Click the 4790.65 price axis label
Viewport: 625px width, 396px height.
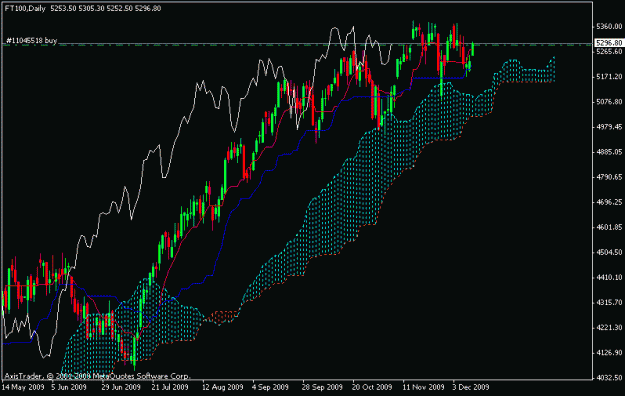(x=609, y=177)
